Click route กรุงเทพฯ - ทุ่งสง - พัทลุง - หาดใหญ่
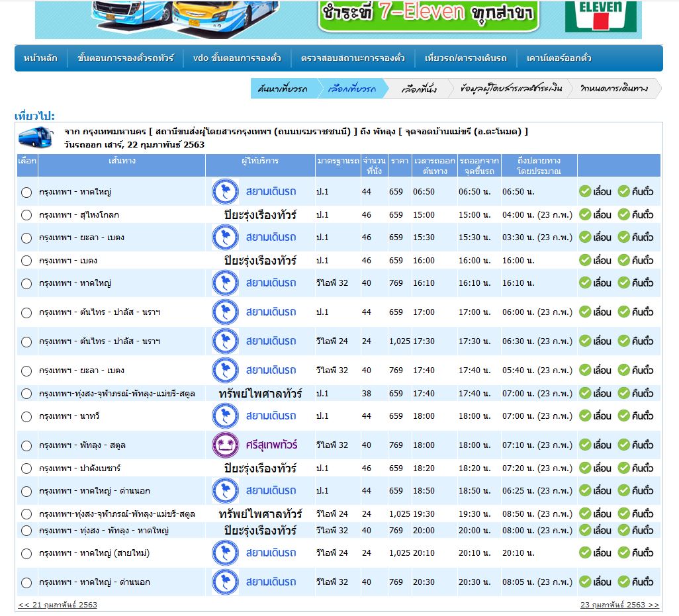The height and width of the screenshot is (616, 679). [104, 531]
